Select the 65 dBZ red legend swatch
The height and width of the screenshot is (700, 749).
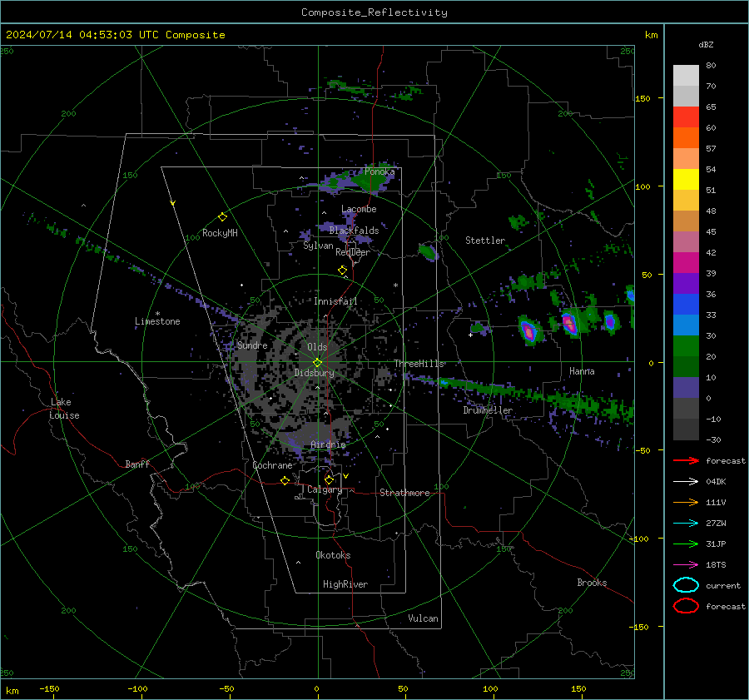686,117
